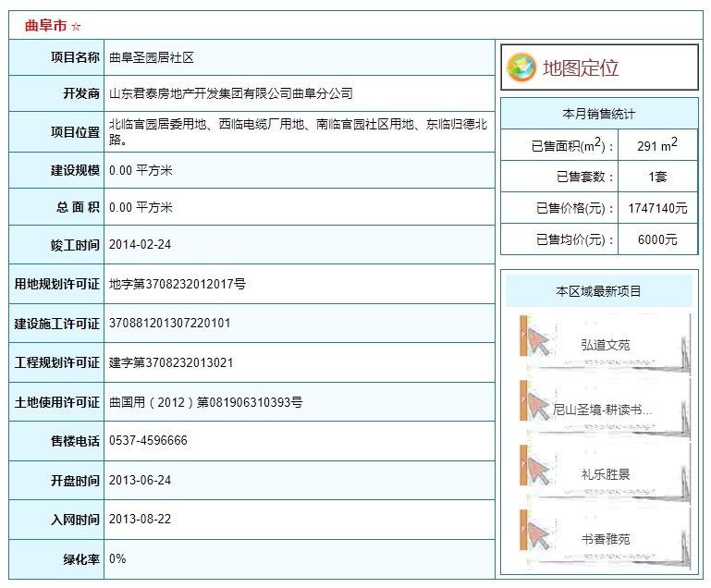
Task: Select developer name 山东君泰房地产开发集团有限公司曲阜分公司
Action: 231,93
